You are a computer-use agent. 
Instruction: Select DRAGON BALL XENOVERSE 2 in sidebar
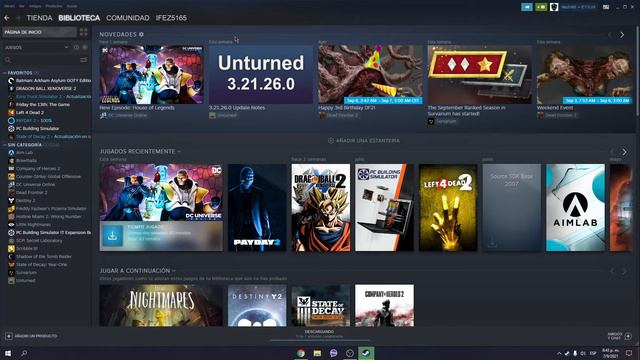(42, 89)
